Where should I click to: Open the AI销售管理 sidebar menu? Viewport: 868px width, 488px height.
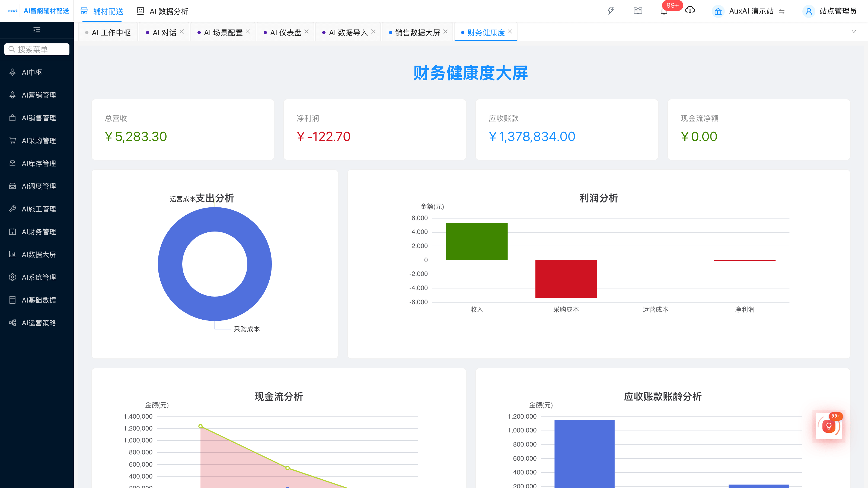(37, 118)
